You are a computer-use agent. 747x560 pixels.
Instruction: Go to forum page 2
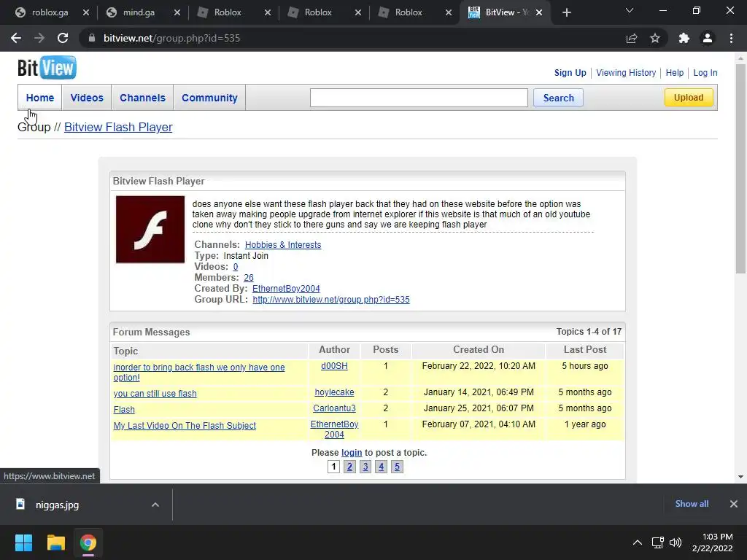(349, 467)
